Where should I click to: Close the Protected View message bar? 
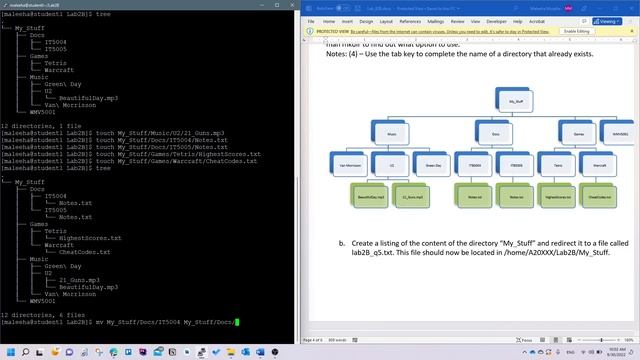click(632, 31)
